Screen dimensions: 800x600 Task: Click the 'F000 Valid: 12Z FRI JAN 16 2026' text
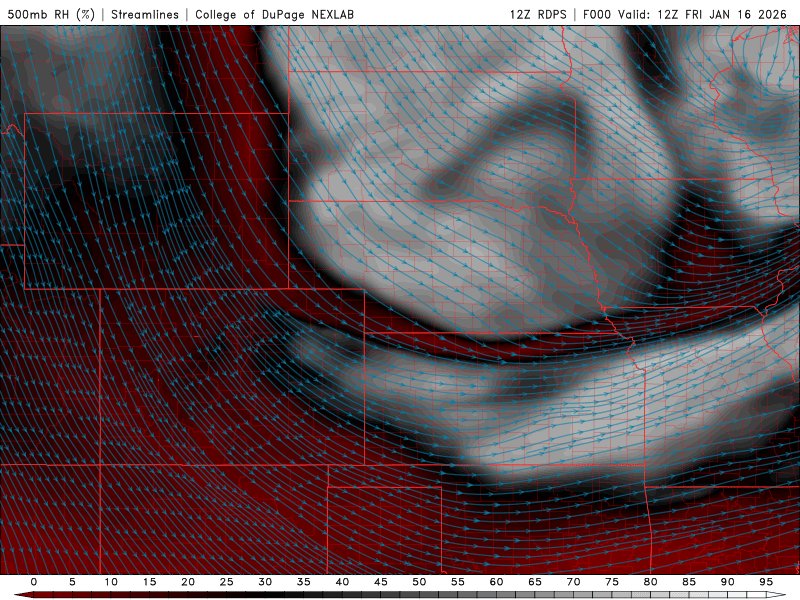coord(685,14)
